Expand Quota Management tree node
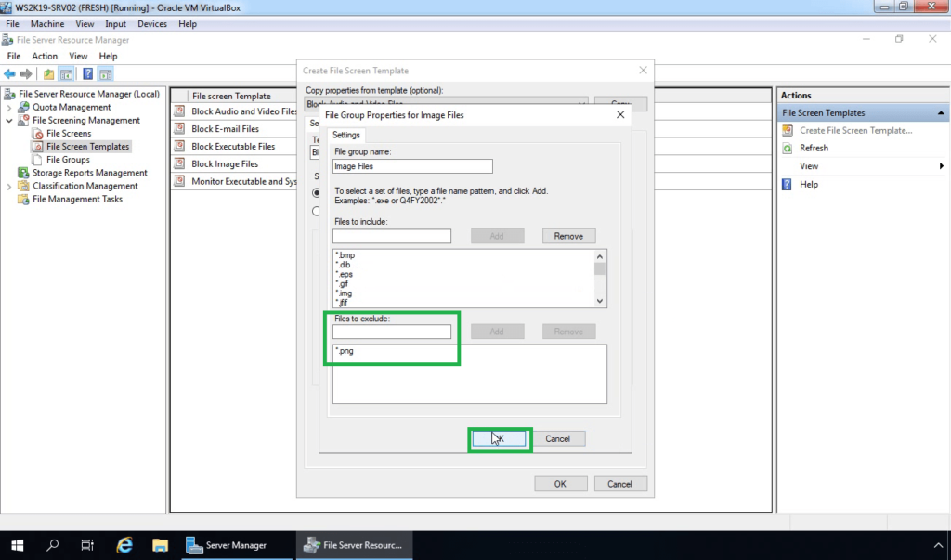951x560 pixels. click(x=9, y=108)
